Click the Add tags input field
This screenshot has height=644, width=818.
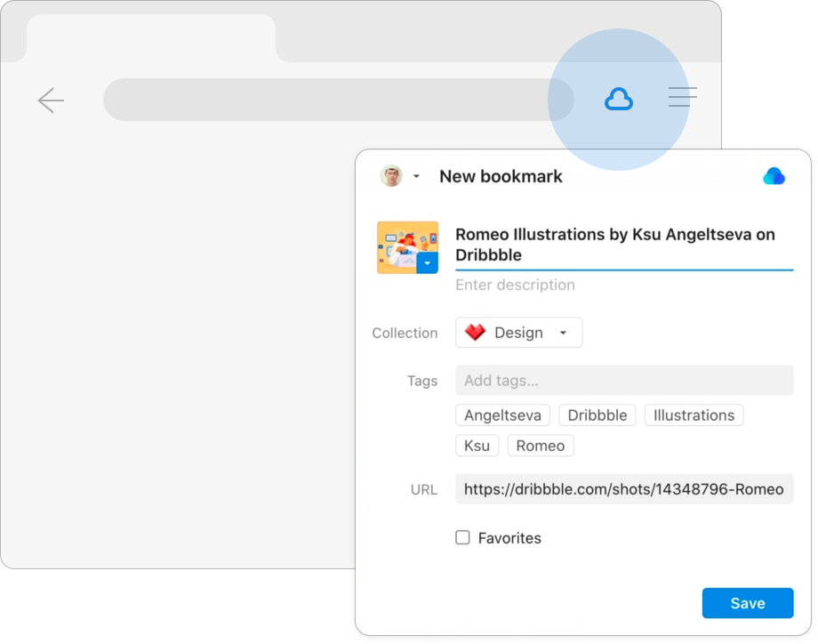(x=624, y=381)
